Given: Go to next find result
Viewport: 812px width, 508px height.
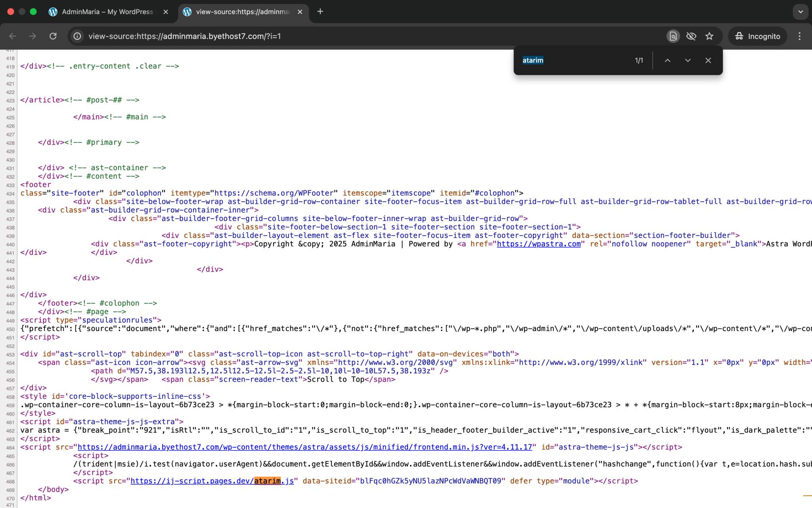Looking at the screenshot, I should point(688,60).
